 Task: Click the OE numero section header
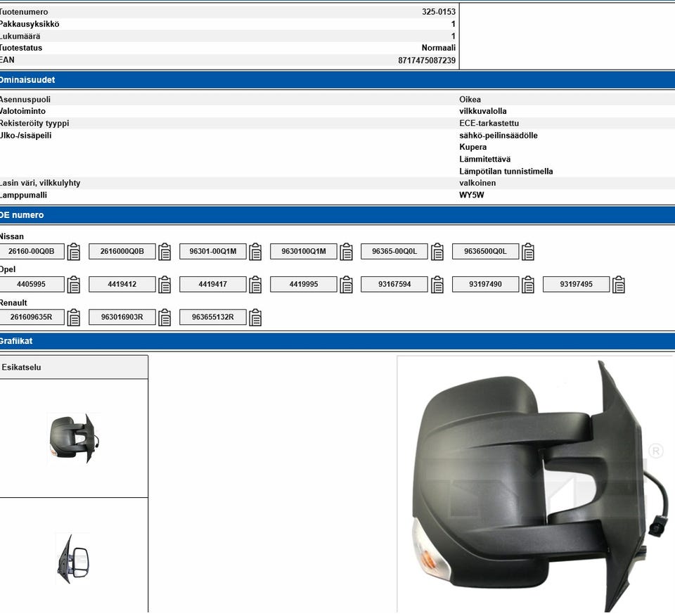(337, 214)
